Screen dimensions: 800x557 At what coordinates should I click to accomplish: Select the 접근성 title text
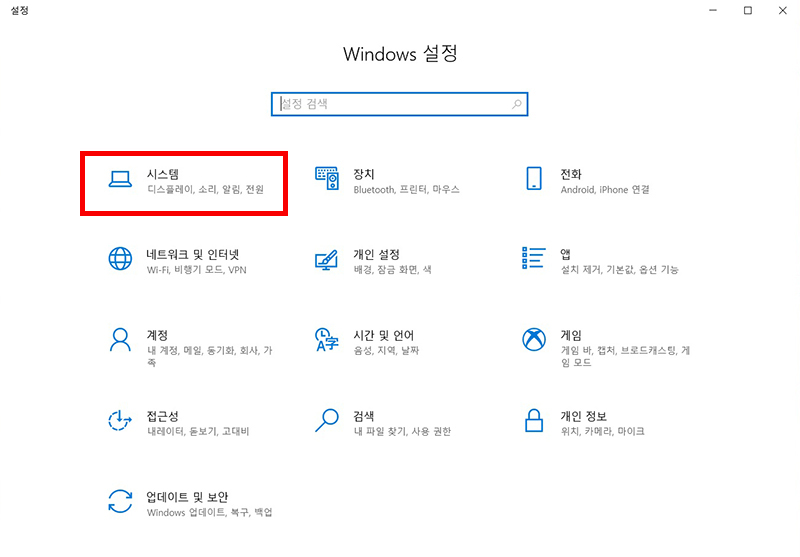(x=163, y=416)
